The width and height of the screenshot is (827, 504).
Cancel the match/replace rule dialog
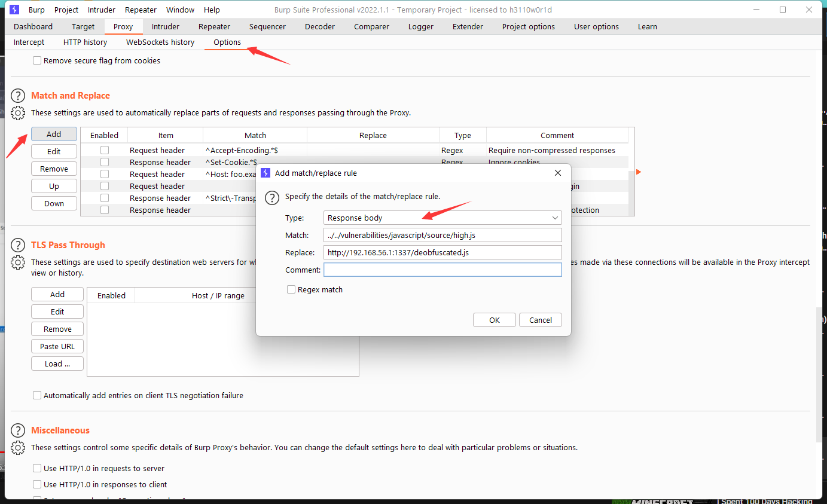[541, 320]
